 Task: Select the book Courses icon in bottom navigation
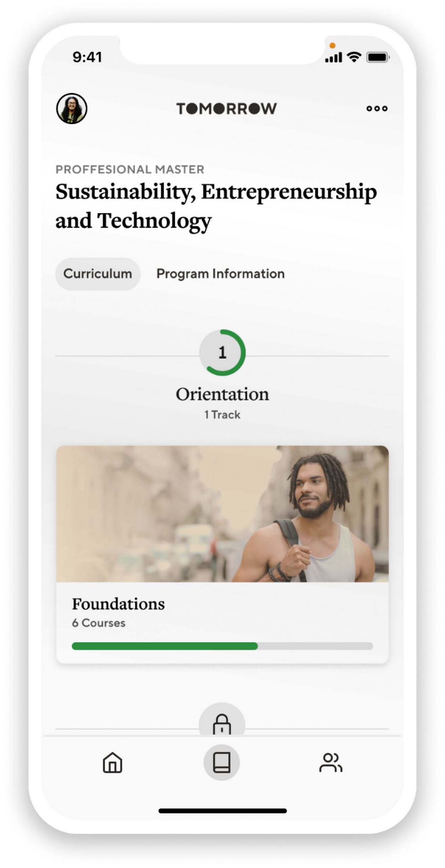coord(222,762)
